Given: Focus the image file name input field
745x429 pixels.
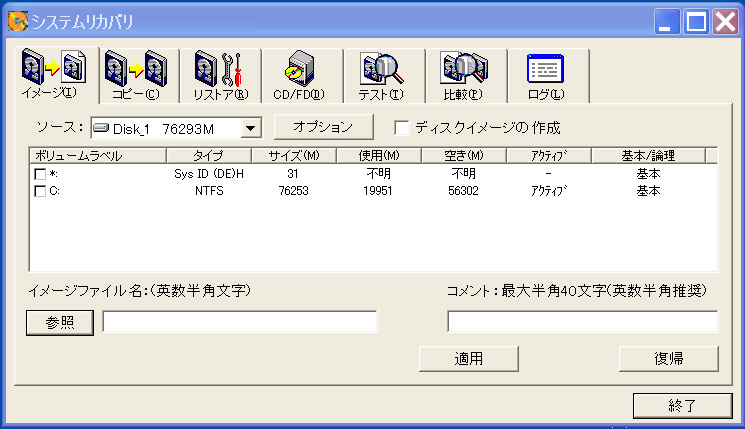Looking at the screenshot, I should tap(240, 322).
